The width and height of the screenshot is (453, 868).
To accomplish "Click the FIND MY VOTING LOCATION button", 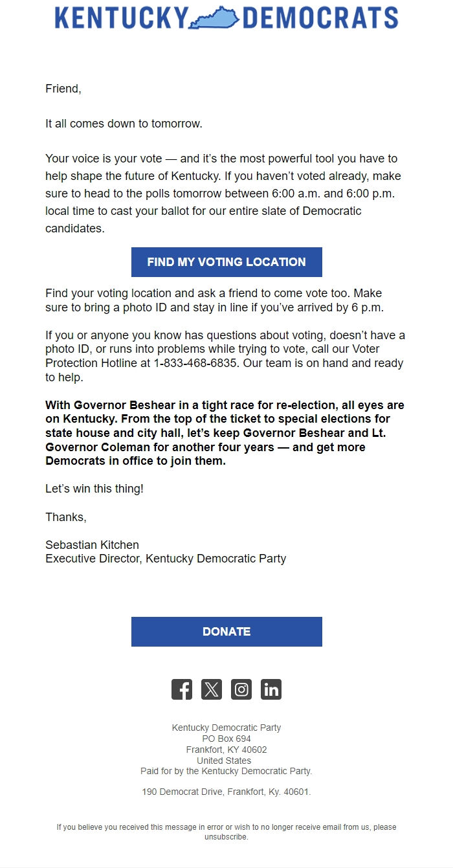I will pyautogui.click(x=226, y=262).
